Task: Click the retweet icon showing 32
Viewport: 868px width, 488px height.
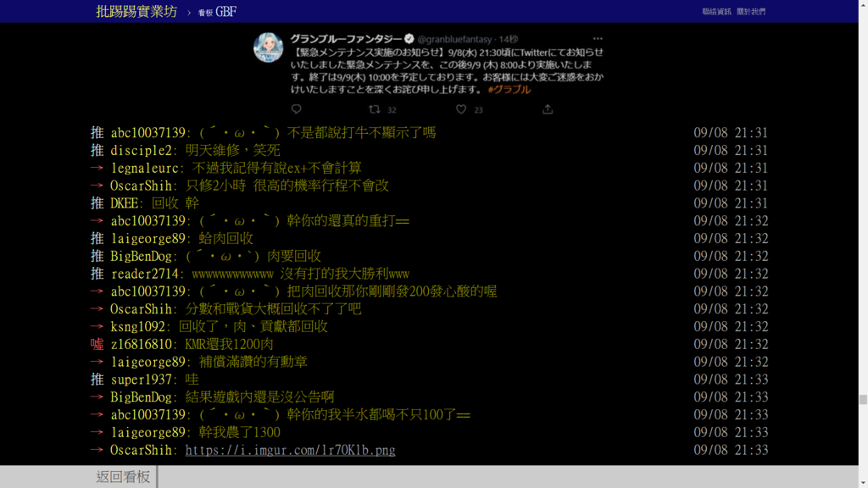Action: [x=375, y=109]
